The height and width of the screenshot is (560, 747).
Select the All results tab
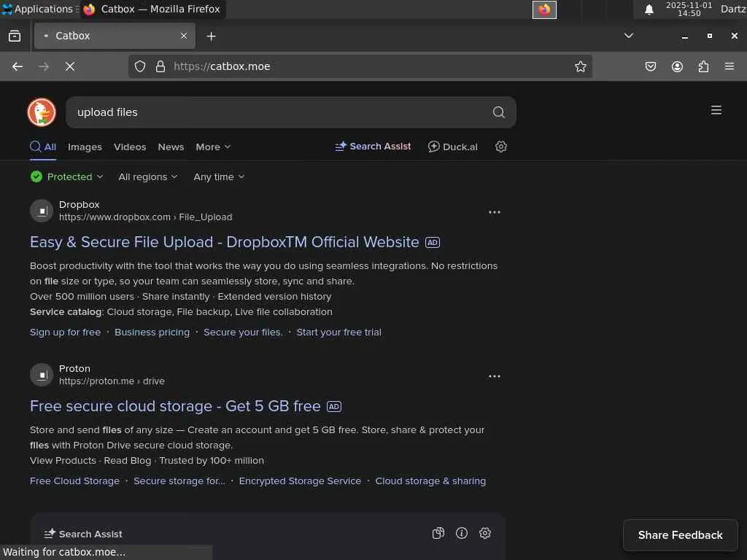(43, 147)
